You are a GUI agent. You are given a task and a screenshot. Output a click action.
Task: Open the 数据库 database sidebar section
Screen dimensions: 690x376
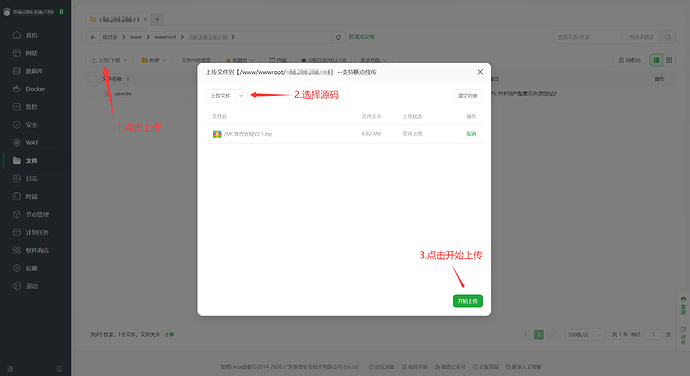click(x=32, y=71)
